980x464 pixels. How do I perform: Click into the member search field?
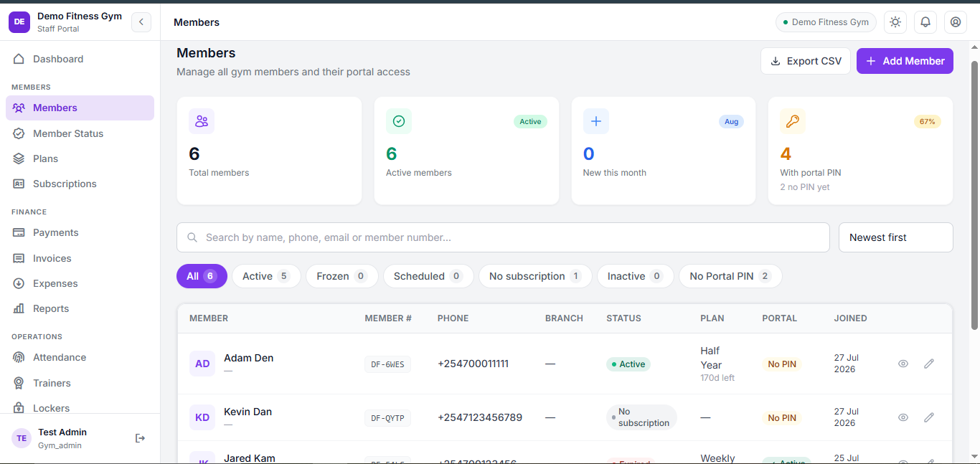(503, 237)
